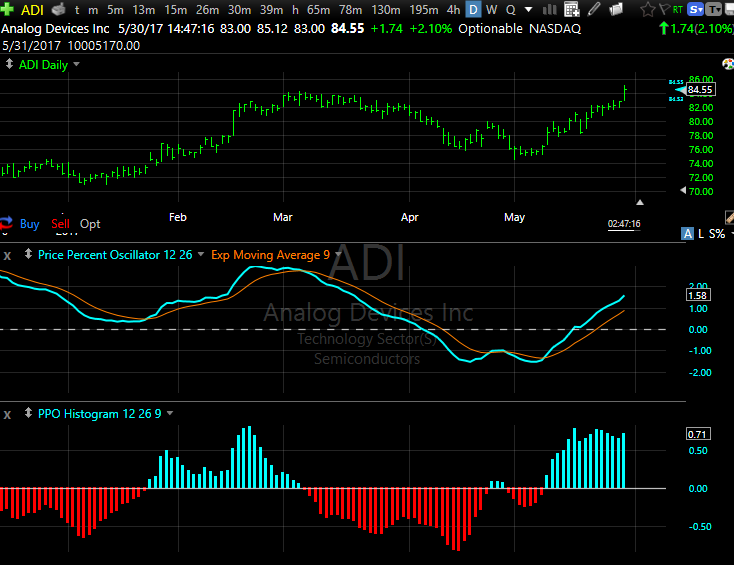Click the ADI ticker symbol

(32, 10)
